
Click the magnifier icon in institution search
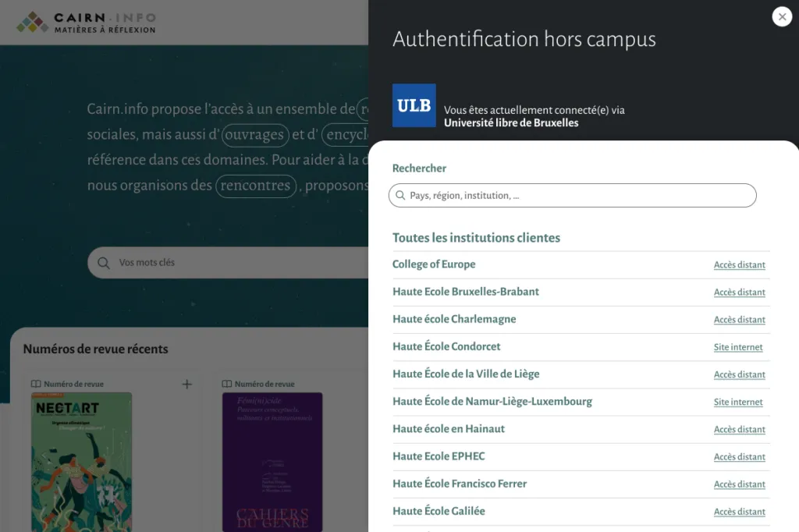coord(401,196)
